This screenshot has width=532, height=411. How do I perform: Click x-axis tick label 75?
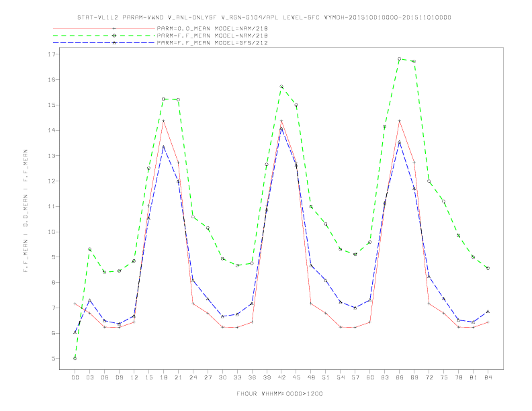(444, 377)
